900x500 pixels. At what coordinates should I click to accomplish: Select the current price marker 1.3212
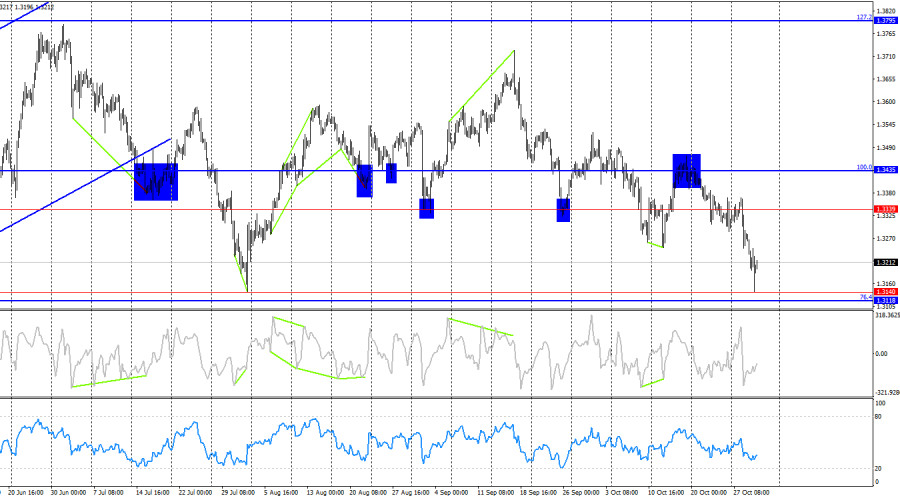tap(885, 262)
